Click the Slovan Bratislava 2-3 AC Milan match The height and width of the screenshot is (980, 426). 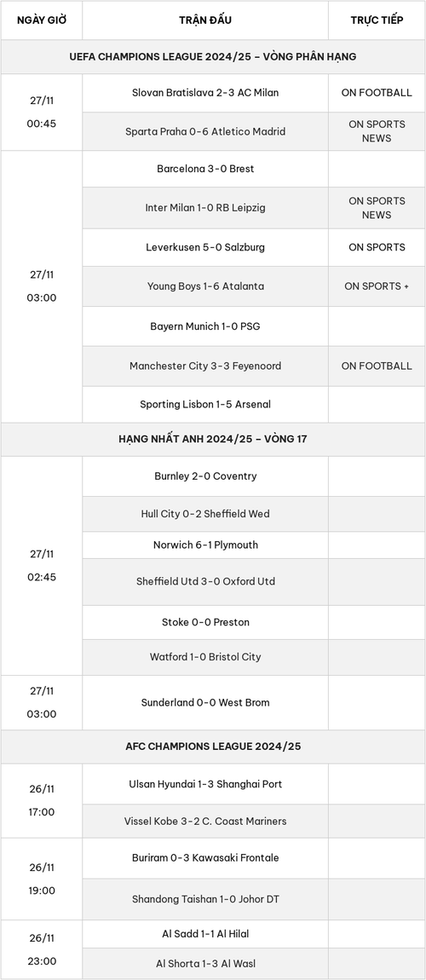[204, 93]
